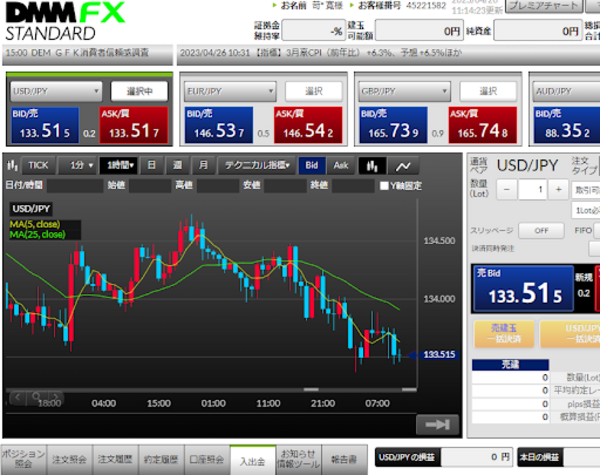The image size is (600, 475).
Task: Click the DMM FX STANDARD logo
Action: tap(65, 21)
